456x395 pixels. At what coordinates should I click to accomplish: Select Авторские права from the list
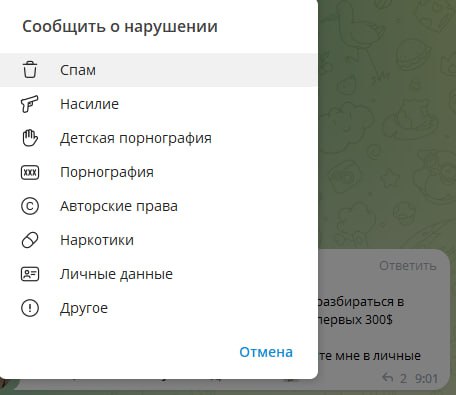pyautogui.click(x=158, y=206)
